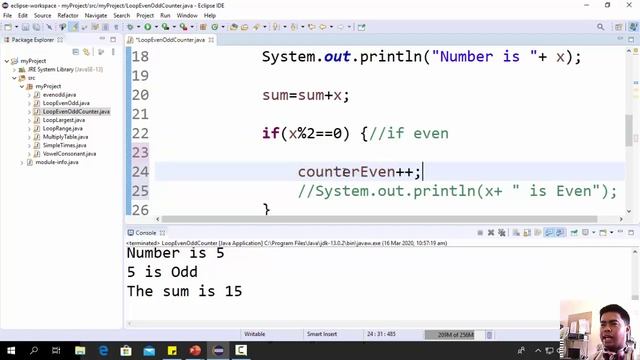Image resolution: width=640 pixels, height=360 pixels.
Task: Click the Terminate console button
Action: coord(480,233)
